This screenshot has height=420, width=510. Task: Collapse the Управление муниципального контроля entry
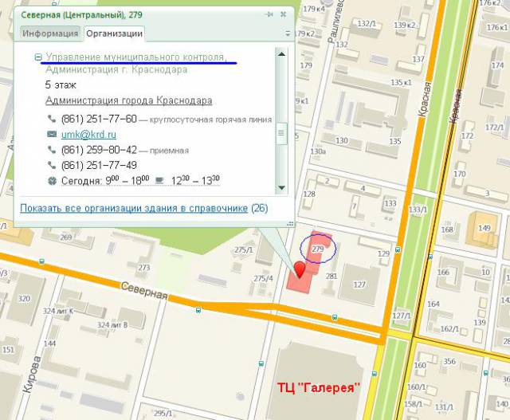38,57
